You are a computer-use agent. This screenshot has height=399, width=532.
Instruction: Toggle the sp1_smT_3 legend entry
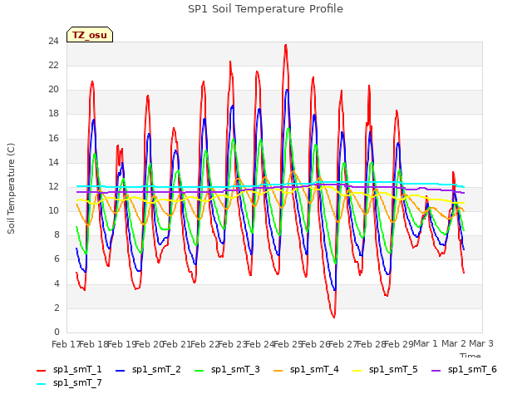[227, 369]
